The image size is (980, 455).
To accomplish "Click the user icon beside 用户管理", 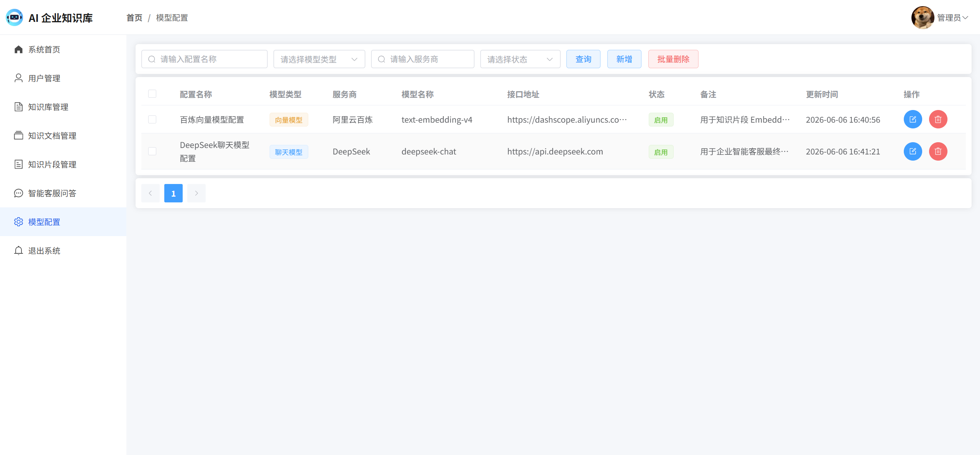I will pyautogui.click(x=18, y=78).
